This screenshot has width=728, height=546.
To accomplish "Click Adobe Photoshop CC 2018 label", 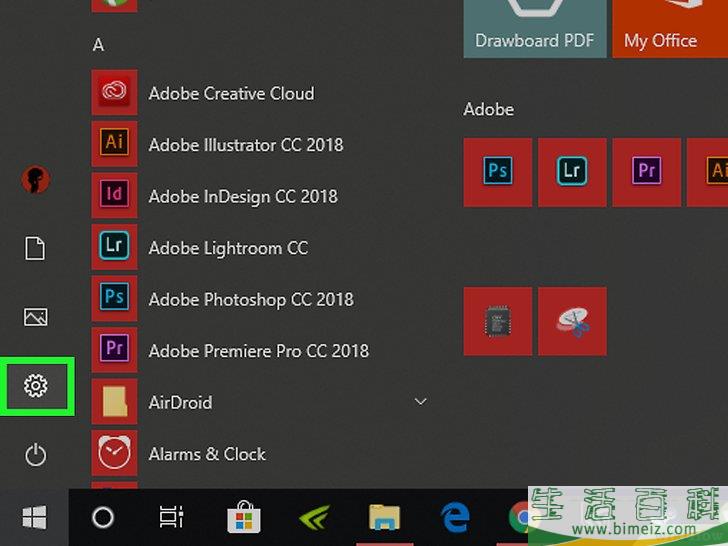I will (251, 299).
